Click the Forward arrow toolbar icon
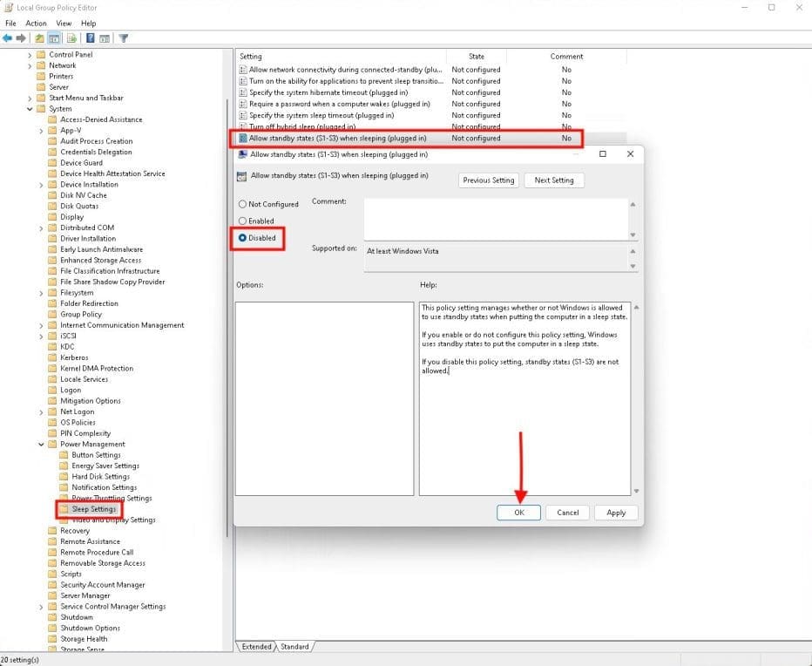Viewport: 812px width, 666px height. click(x=19, y=38)
